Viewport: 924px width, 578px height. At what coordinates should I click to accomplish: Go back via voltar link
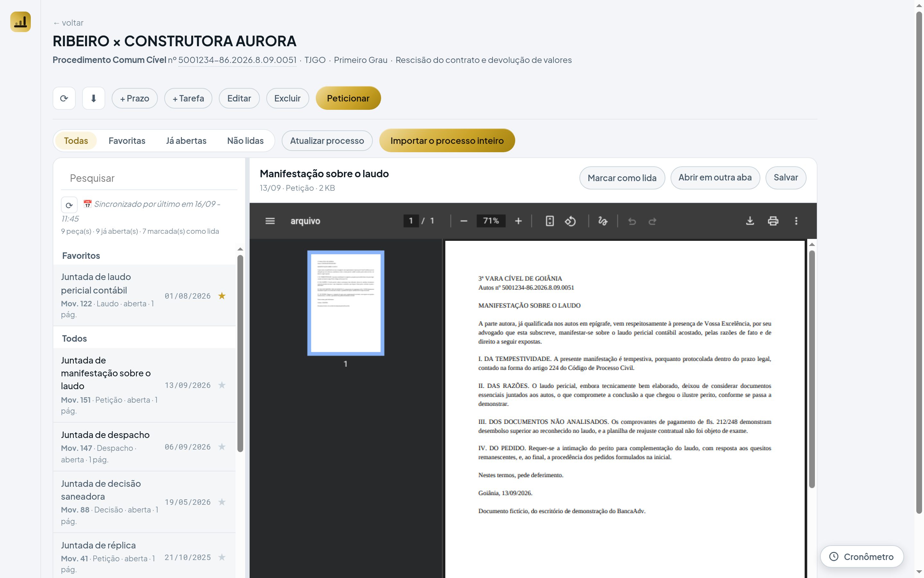(68, 23)
